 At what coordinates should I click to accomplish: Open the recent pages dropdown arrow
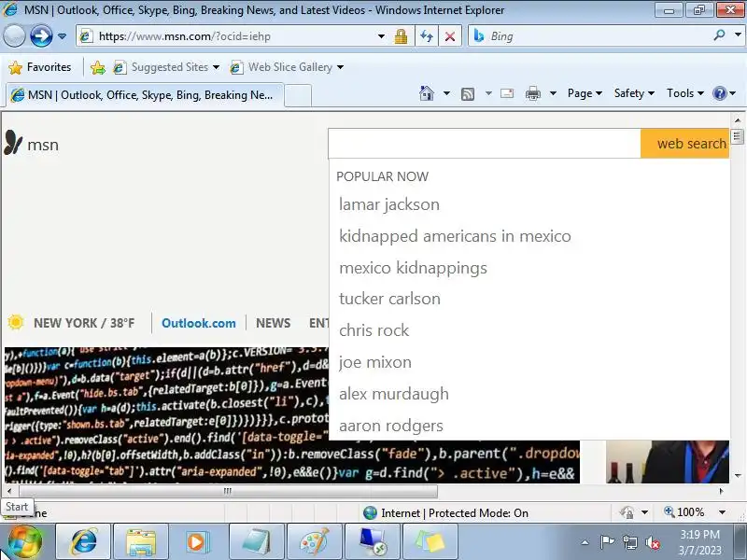click(x=62, y=36)
